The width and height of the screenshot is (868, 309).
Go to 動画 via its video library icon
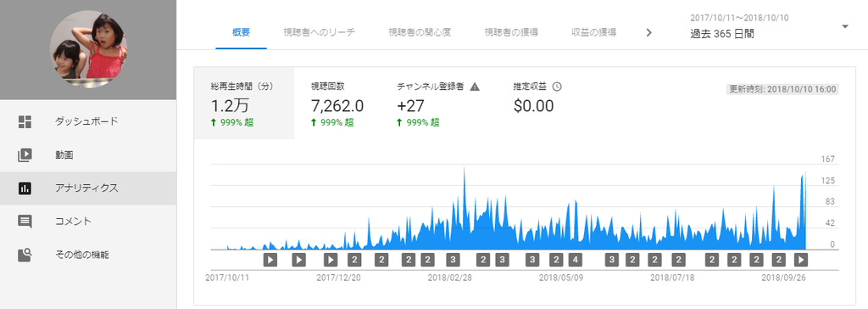(25, 155)
